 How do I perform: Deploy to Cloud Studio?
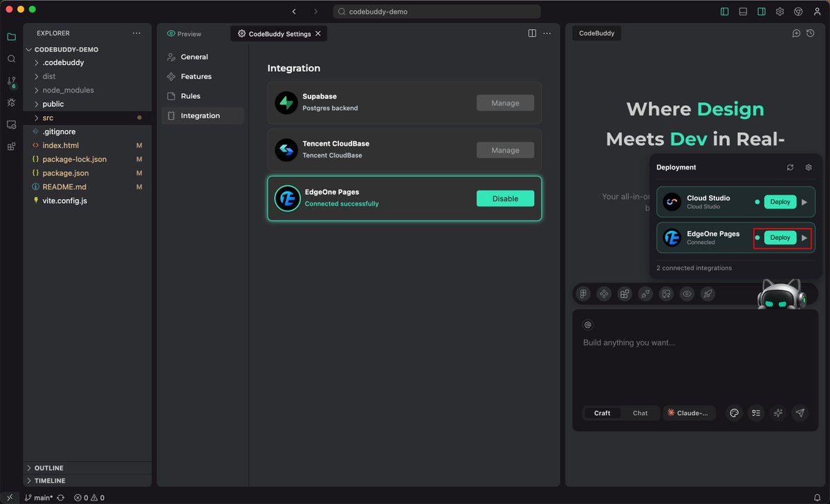tap(780, 202)
